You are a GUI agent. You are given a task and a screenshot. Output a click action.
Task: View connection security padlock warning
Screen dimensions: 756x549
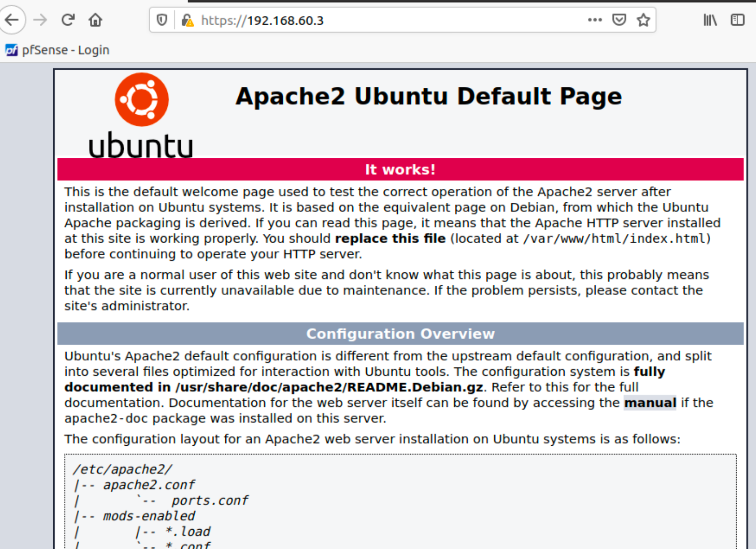[x=188, y=20]
